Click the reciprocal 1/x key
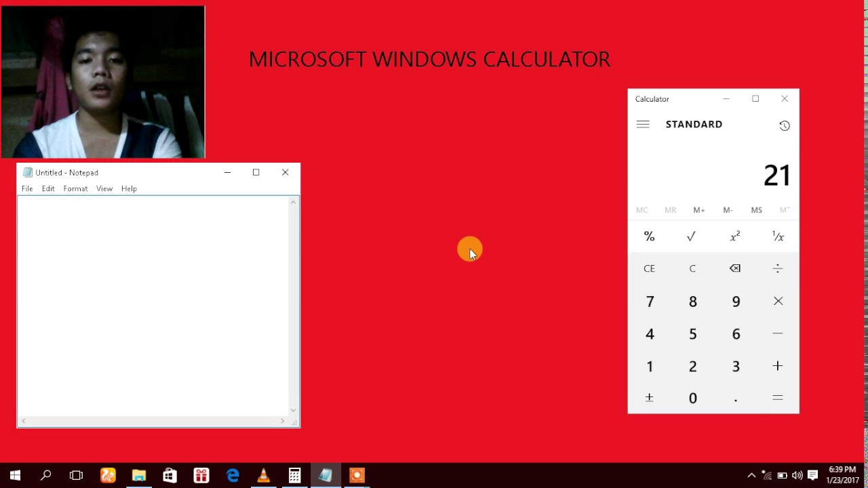Viewport: 868px width, 488px height. coord(778,237)
